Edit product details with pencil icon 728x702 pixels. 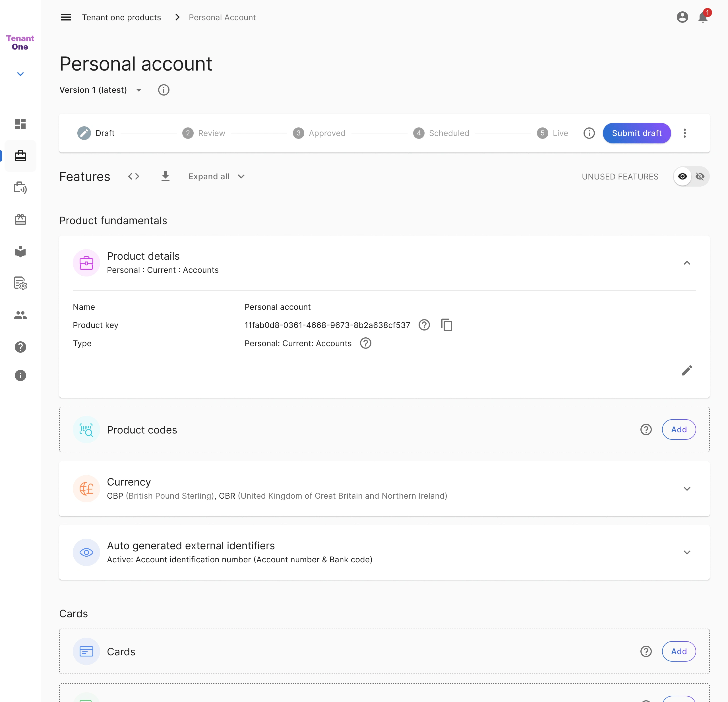pos(687,370)
